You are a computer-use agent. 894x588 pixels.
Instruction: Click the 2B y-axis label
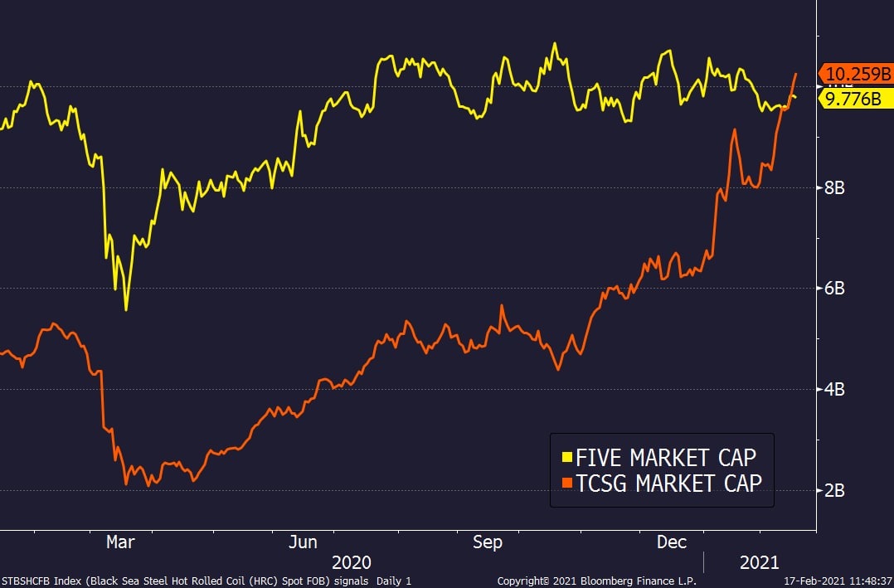tap(834, 490)
